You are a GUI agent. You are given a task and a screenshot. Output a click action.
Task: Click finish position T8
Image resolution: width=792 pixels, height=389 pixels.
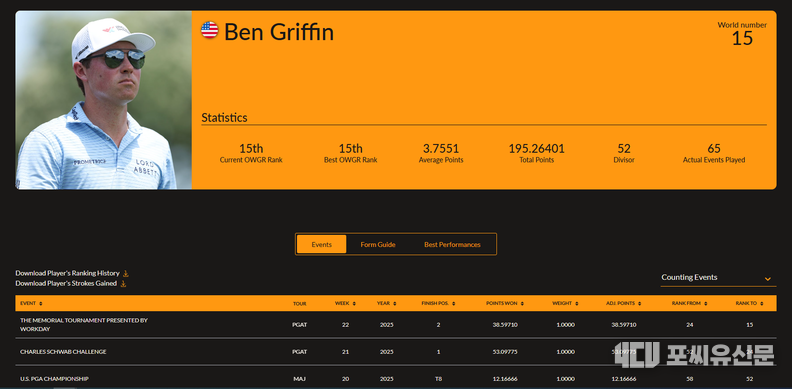438,379
